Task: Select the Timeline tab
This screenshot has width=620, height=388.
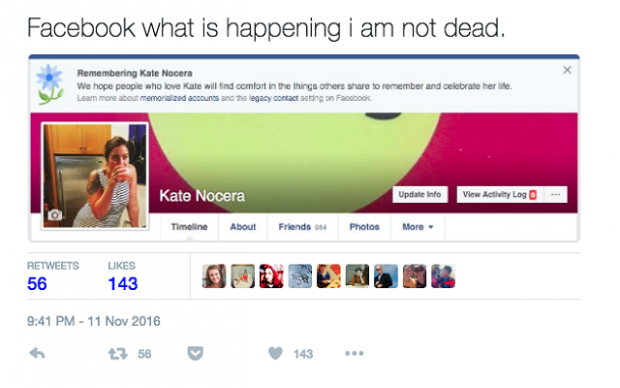Action: (x=189, y=227)
